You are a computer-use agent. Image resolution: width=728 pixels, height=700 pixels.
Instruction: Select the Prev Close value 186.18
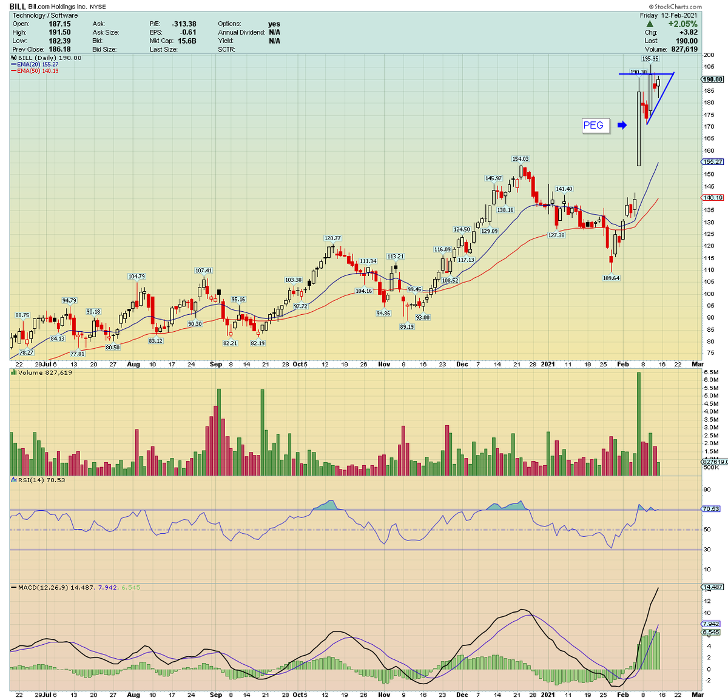60,49
